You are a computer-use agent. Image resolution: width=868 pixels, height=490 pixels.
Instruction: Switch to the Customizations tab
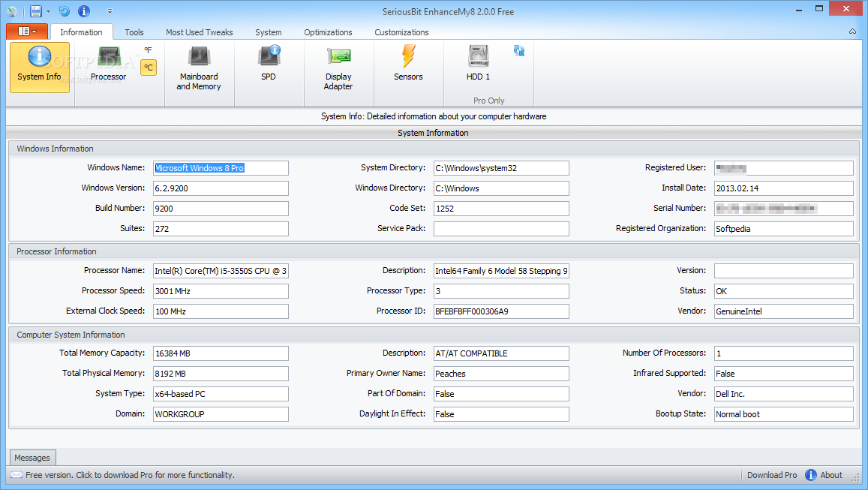(402, 32)
